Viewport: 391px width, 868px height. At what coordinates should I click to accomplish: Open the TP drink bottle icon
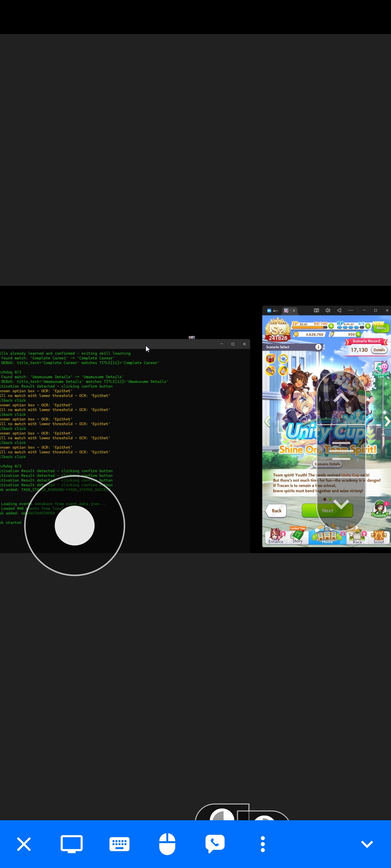tap(283, 371)
